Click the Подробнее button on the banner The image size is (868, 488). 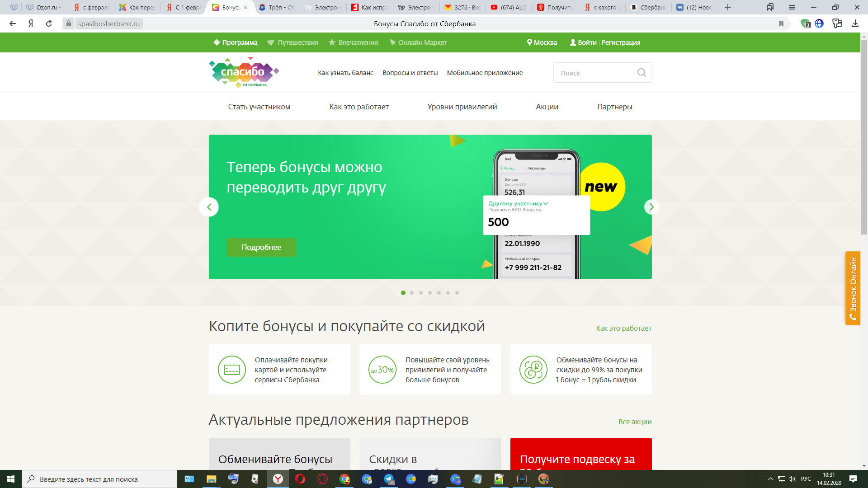pos(261,247)
